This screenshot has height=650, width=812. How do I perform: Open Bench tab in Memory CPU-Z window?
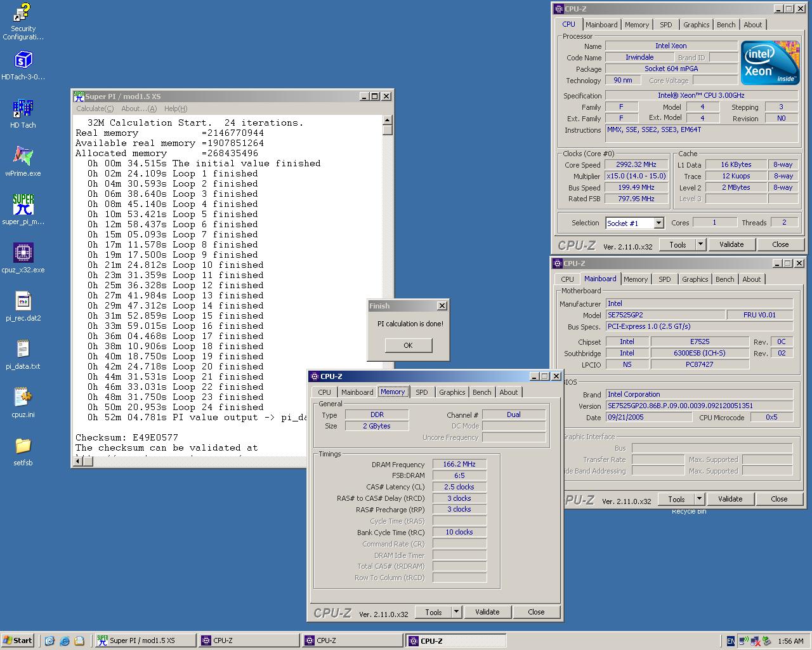point(482,392)
